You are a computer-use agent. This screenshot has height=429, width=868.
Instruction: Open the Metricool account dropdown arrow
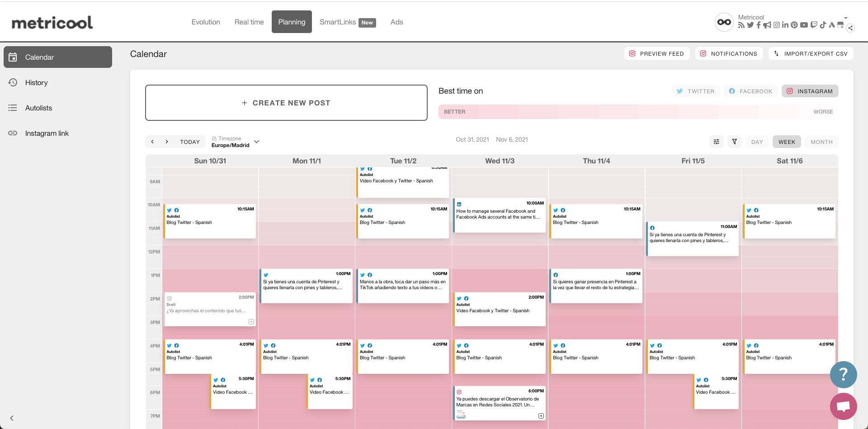(846, 18)
